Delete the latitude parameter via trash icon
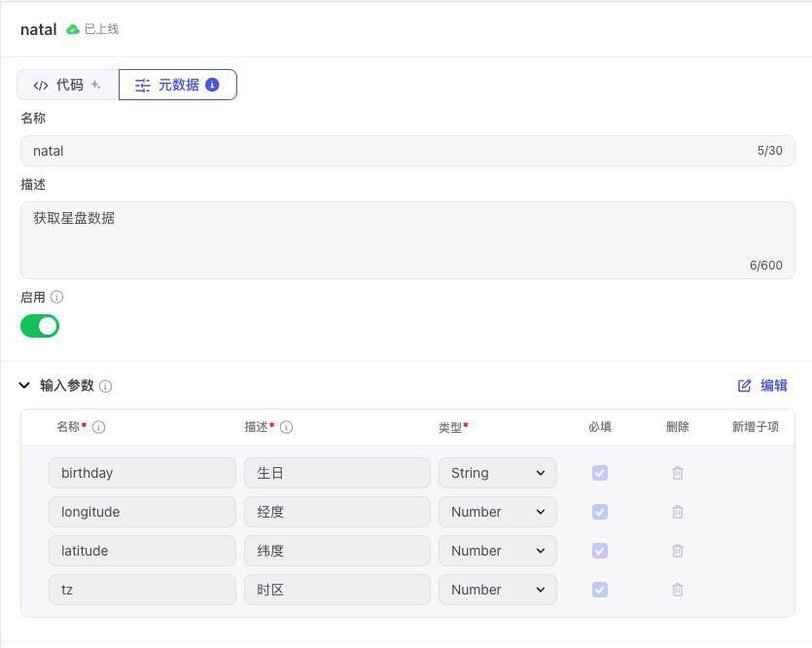Image resolution: width=812 pixels, height=648 pixels. point(678,551)
